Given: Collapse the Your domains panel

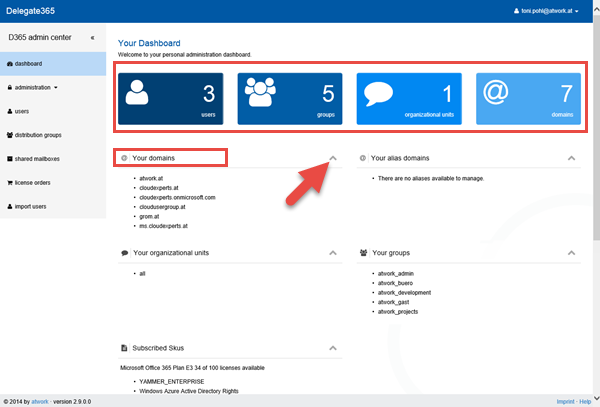Looking at the screenshot, I should coord(333,158).
